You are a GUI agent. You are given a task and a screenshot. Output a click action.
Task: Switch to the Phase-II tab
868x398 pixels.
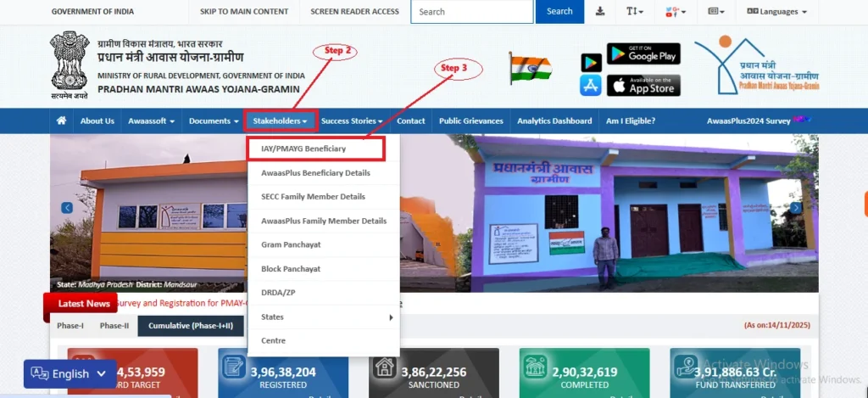pyautogui.click(x=114, y=326)
